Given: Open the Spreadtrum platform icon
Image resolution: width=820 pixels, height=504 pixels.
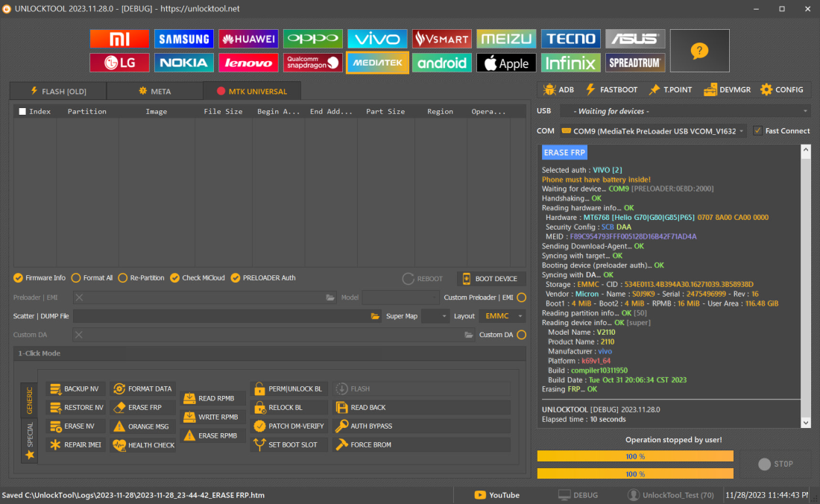Looking at the screenshot, I should 635,63.
